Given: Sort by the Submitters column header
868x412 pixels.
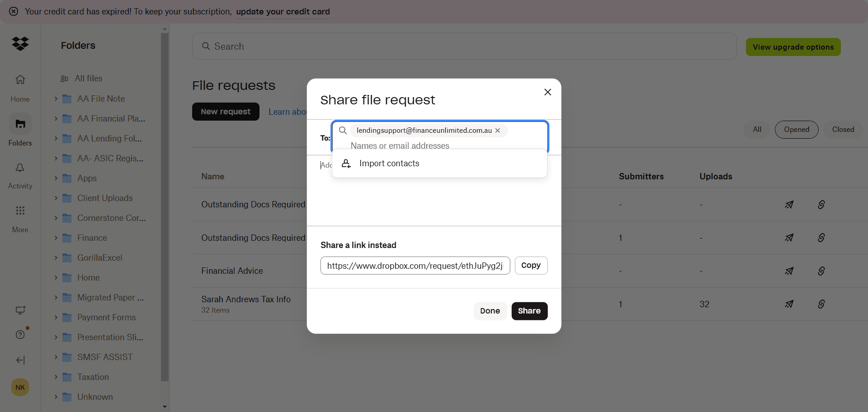Looking at the screenshot, I should (x=641, y=177).
